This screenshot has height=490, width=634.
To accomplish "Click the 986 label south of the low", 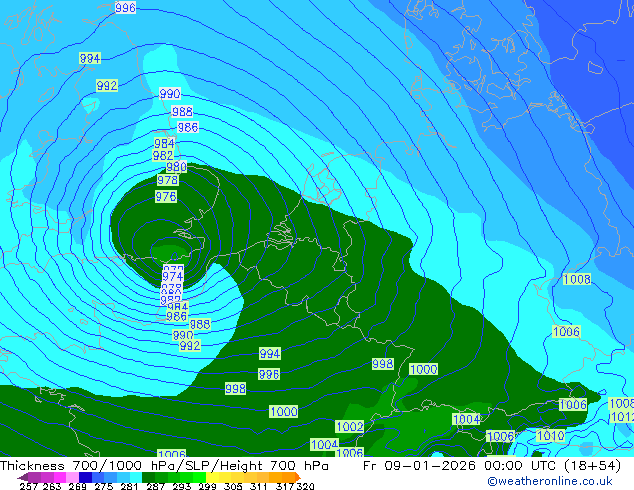I will [177, 316].
